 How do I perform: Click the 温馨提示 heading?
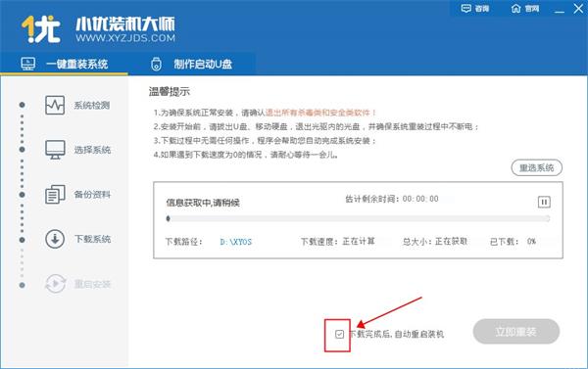(170, 91)
